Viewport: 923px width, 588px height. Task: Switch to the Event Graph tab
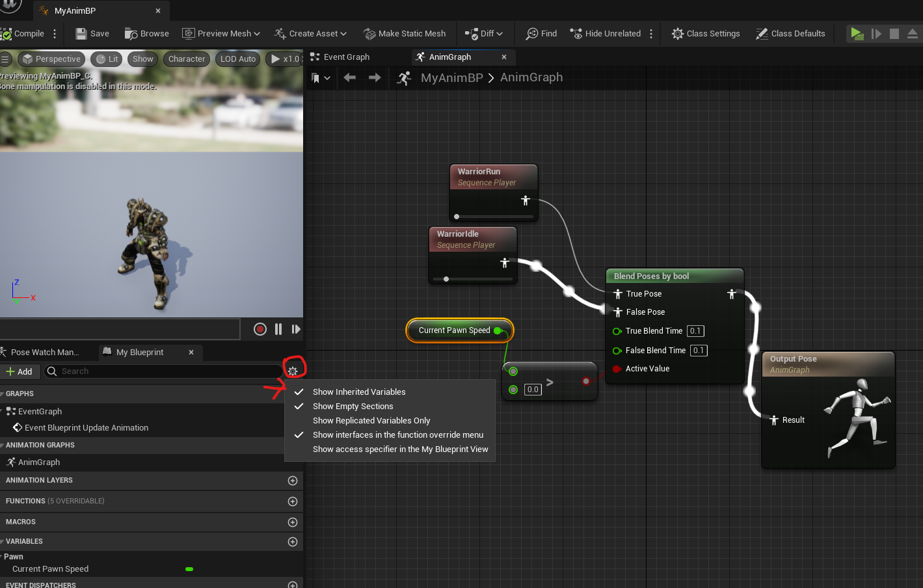(340, 57)
